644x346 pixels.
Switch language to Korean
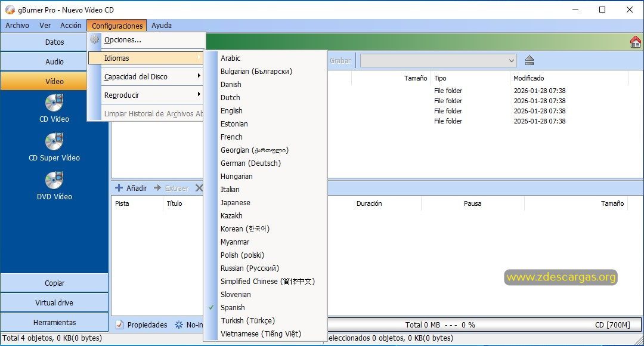click(265, 229)
